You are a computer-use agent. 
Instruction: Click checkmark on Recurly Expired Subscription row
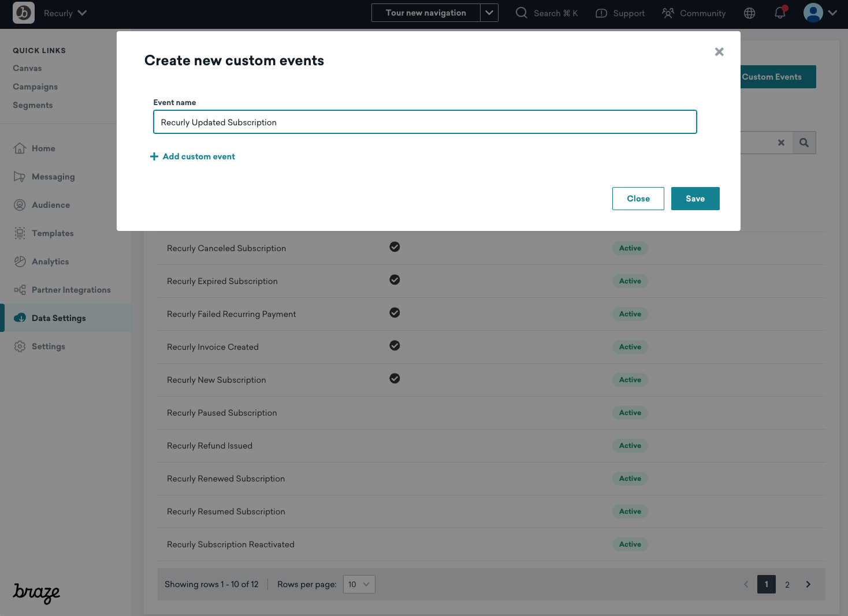click(395, 279)
